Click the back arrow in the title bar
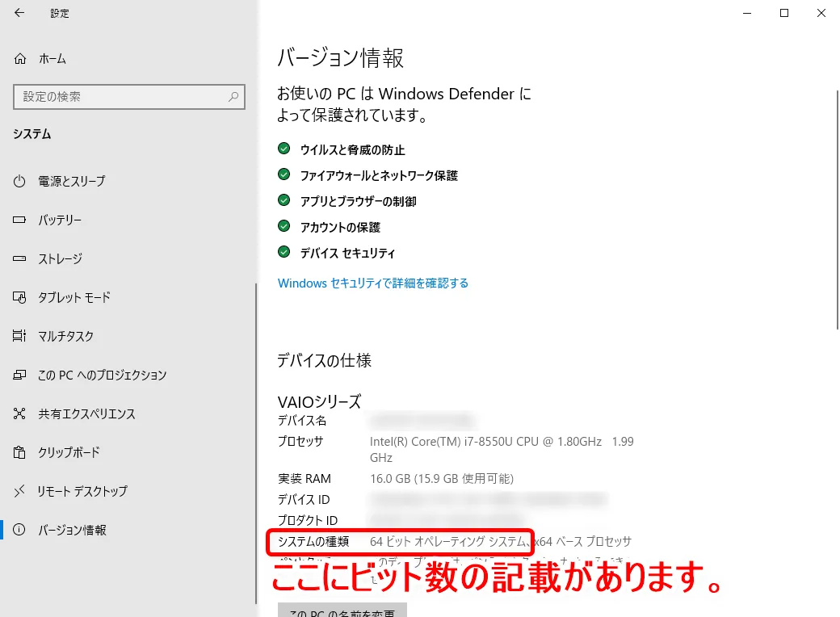 (19, 13)
